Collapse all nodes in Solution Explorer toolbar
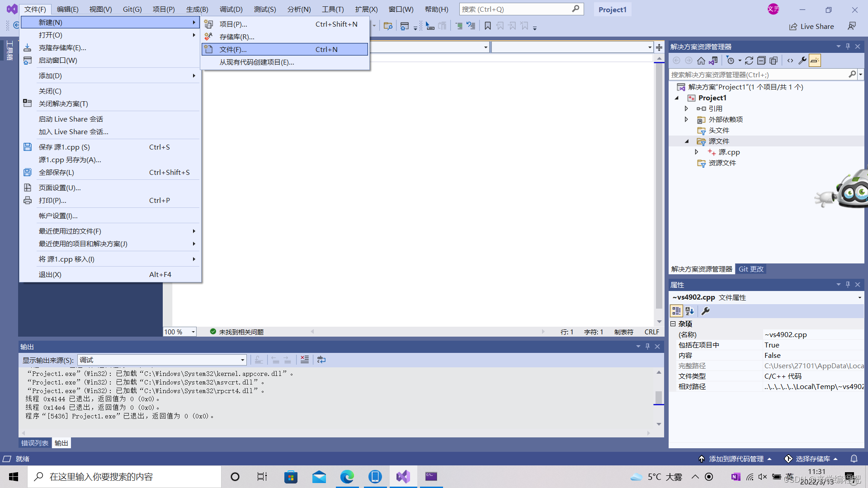Viewport: 868px width, 488px height. (x=761, y=61)
